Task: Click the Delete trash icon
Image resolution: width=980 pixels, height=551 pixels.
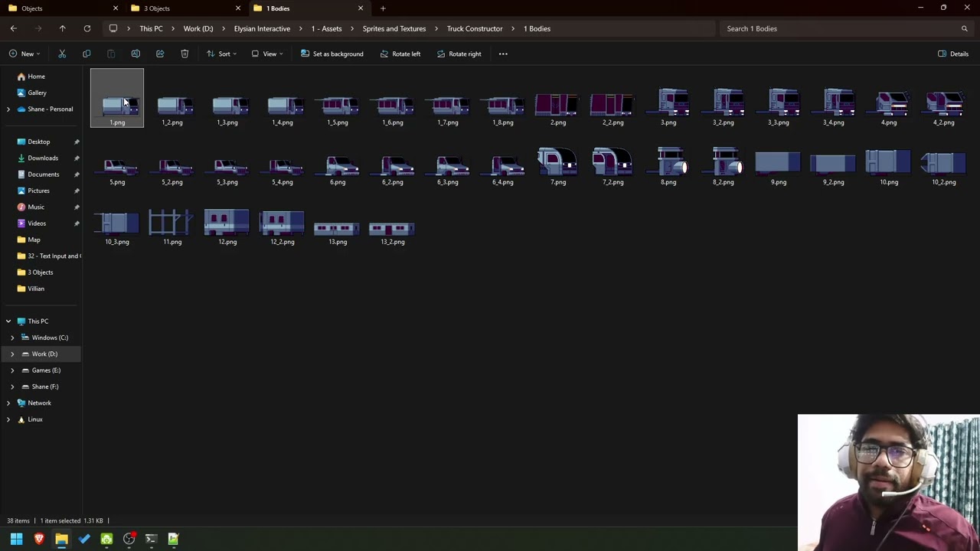Action: pyautogui.click(x=185, y=54)
